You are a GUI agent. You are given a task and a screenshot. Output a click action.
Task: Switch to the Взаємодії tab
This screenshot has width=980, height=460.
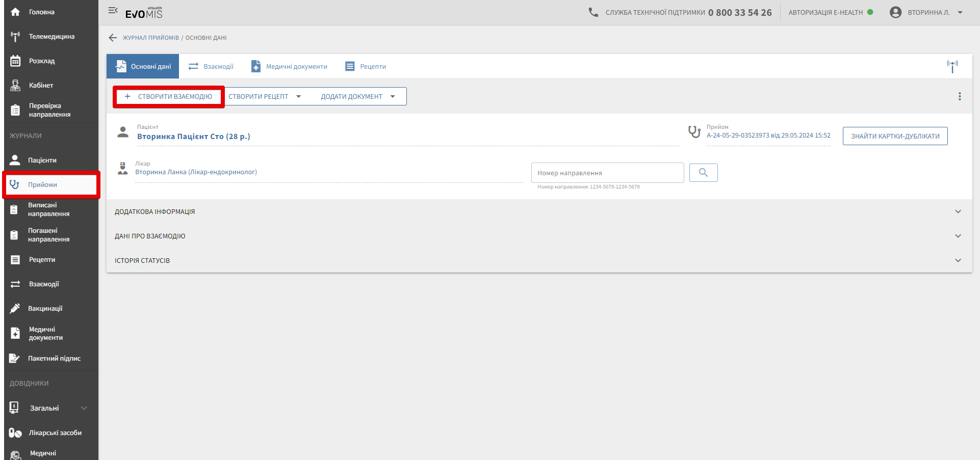pos(211,66)
